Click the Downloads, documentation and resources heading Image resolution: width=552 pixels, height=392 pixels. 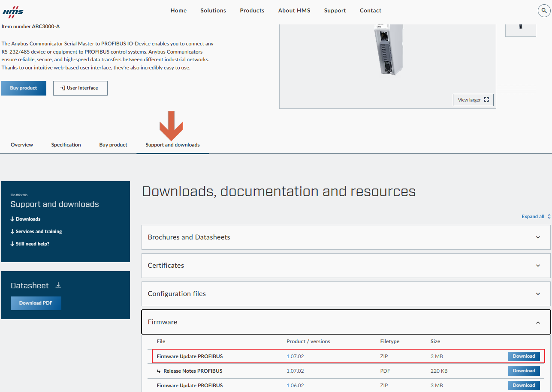pos(279,191)
